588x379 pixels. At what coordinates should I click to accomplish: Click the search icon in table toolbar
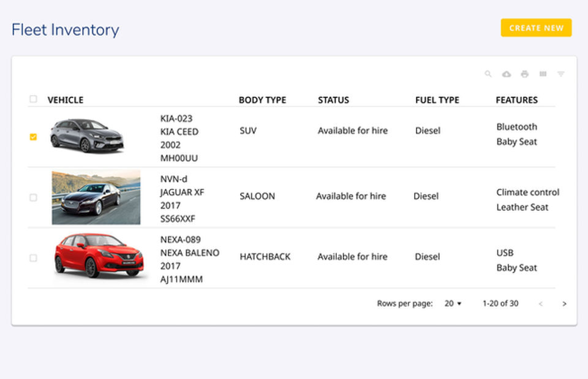tap(488, 74)
